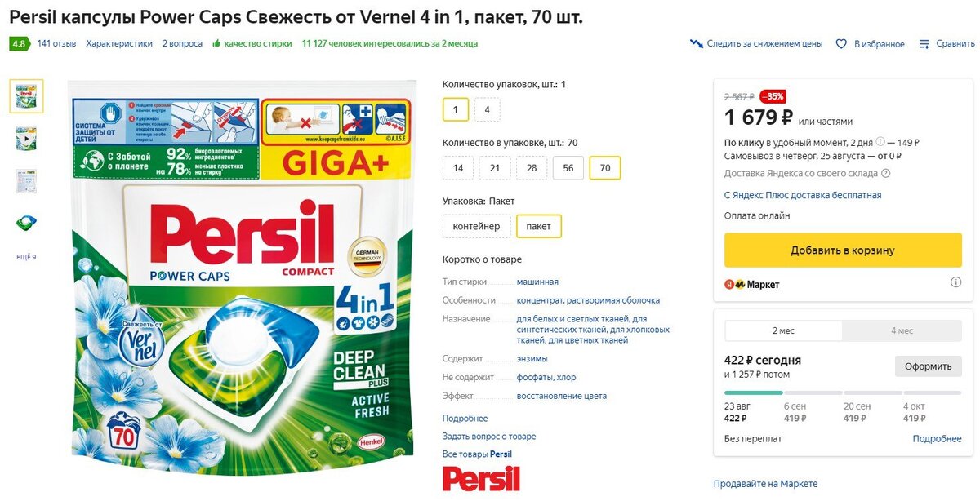Click the thumbs-up качество стирки icon
The height and width of the screenshot is (501, 980).
click(x=216, y=43)
